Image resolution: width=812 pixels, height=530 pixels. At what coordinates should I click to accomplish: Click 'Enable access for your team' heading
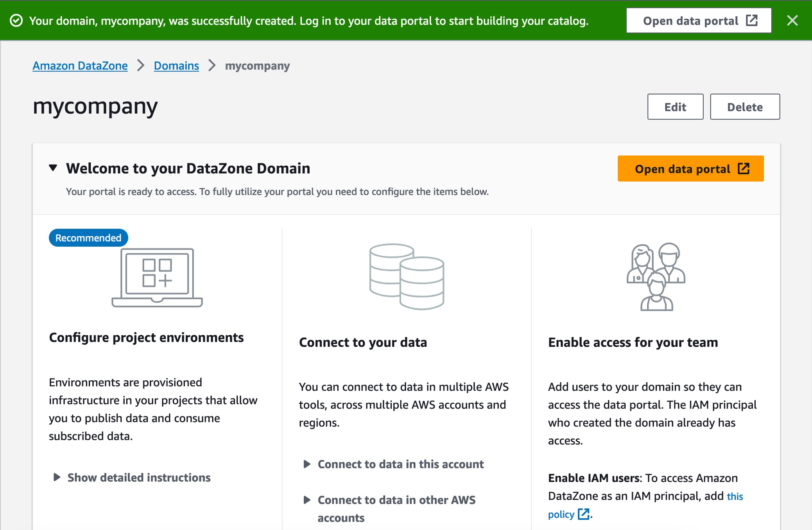[x=633, y=342]
